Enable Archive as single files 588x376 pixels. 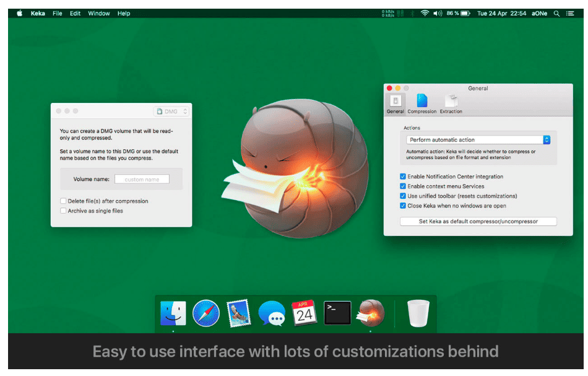[63, 211]
